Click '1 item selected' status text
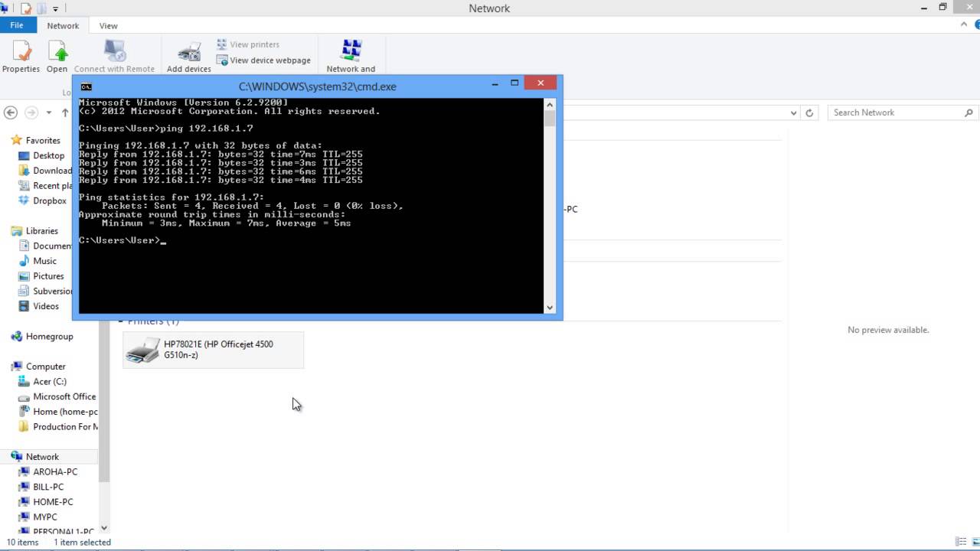This screenshot has width=980, height=551. coord(82,542)
